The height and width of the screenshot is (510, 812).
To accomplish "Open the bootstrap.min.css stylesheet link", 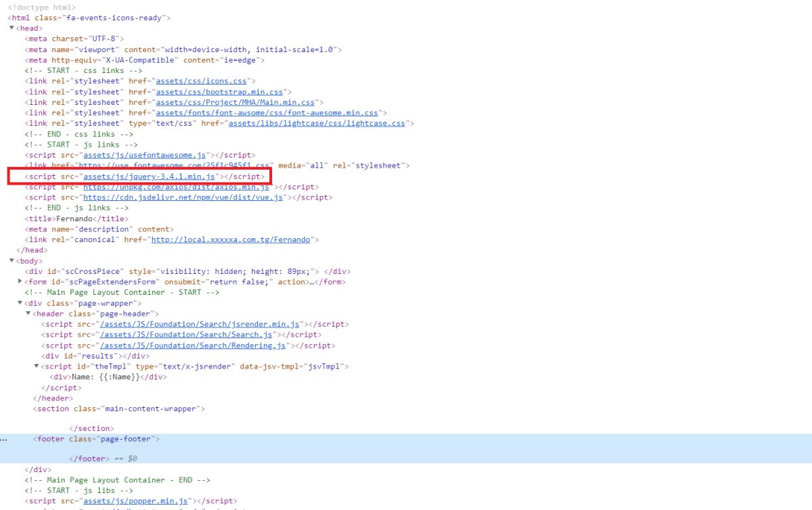I will pyautogui.click(x=219, y=92).
